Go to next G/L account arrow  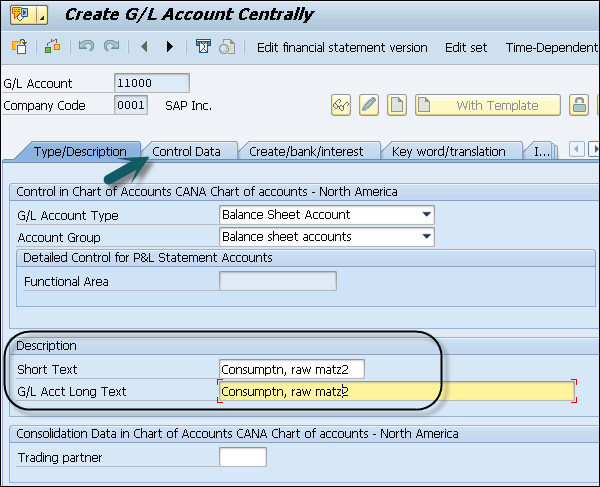[x=170, y=47]
